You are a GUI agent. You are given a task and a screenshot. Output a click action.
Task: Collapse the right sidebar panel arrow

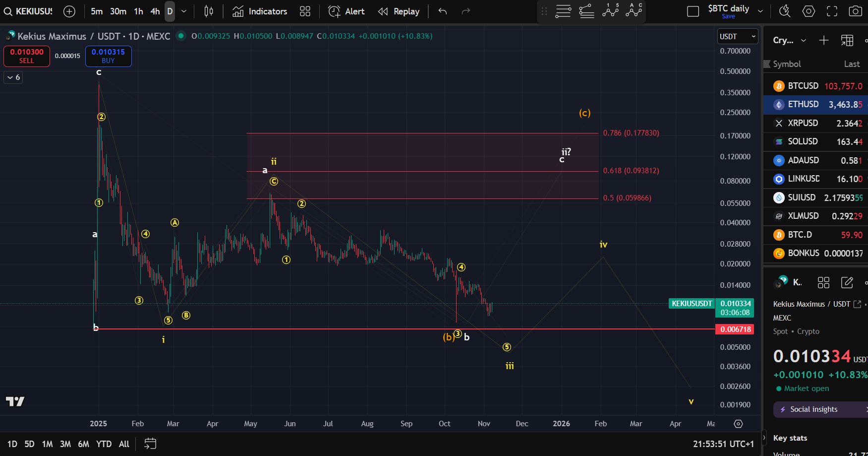click(x=764, y=438)
